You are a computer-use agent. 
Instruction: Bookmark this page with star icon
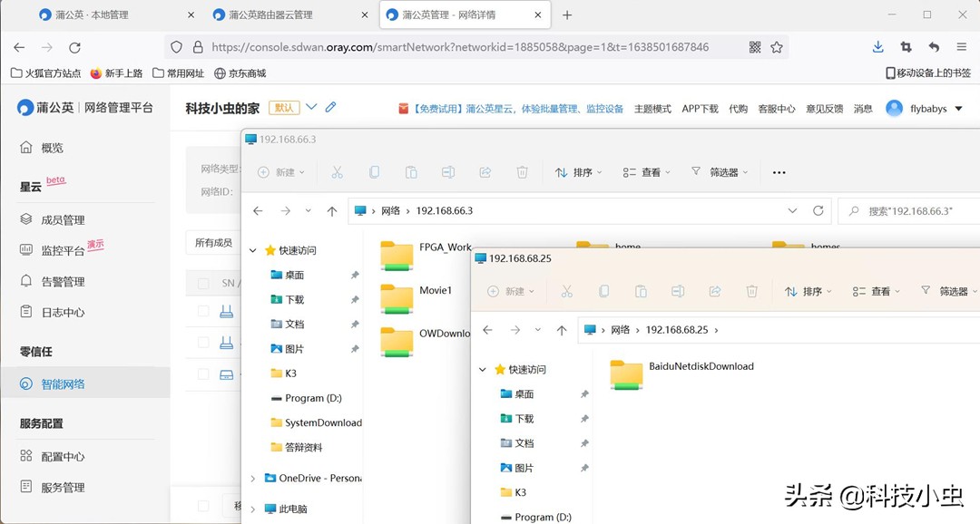[x=776, y=47]
